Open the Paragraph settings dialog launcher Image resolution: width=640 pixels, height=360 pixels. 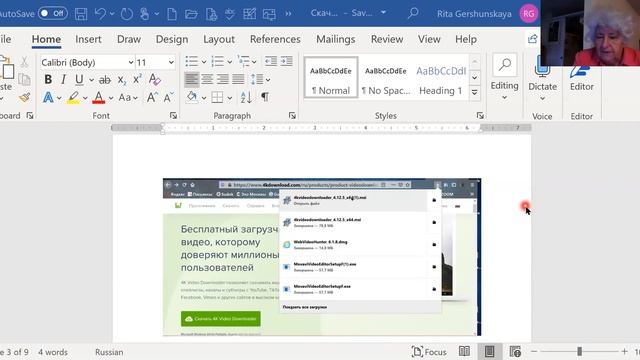292,116
